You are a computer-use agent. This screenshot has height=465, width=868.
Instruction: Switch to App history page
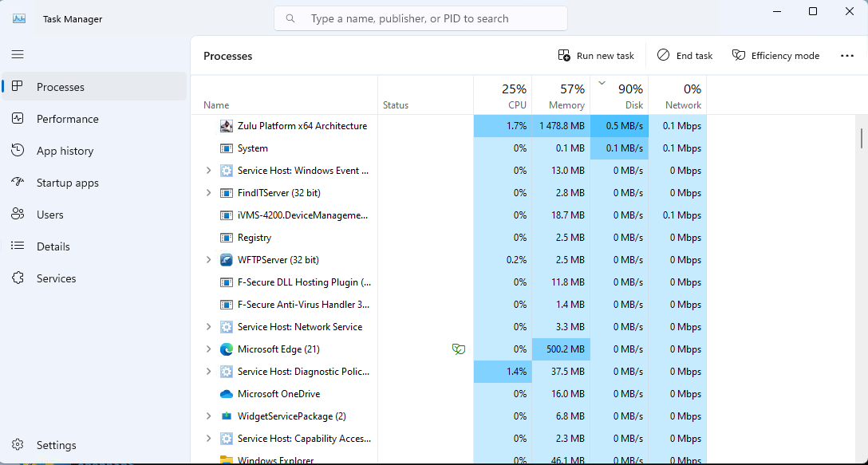(94, 151)
